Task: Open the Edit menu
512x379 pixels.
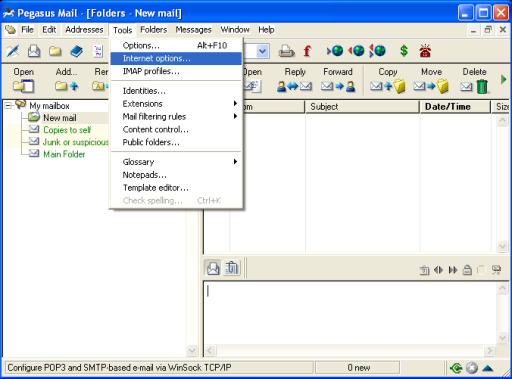Action: click(x=49, y=30)
